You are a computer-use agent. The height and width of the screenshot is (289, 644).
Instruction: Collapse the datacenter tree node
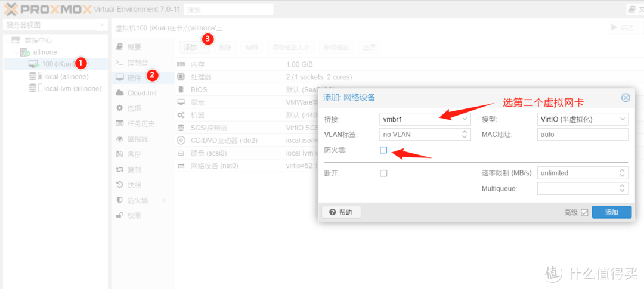[x=8, y=41]
